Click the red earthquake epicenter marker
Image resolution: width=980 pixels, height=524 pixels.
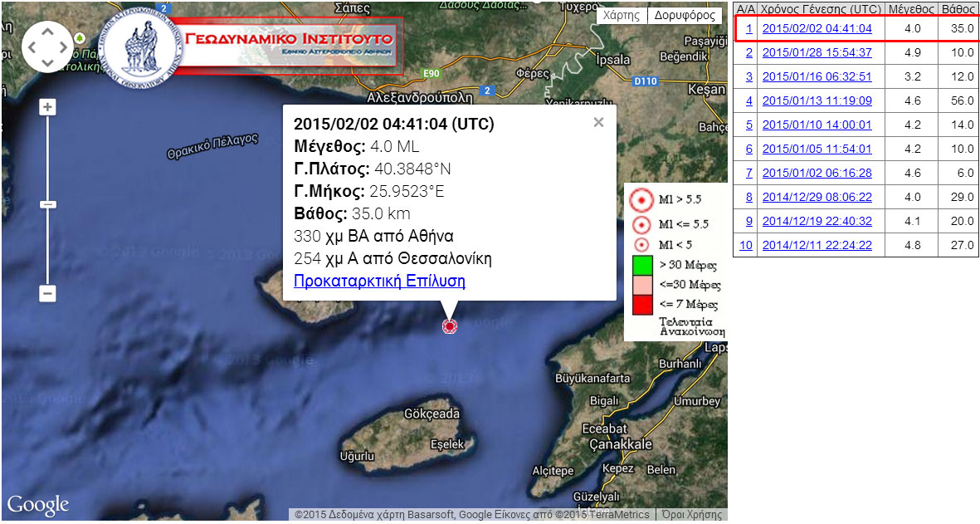tap(450, 326)
